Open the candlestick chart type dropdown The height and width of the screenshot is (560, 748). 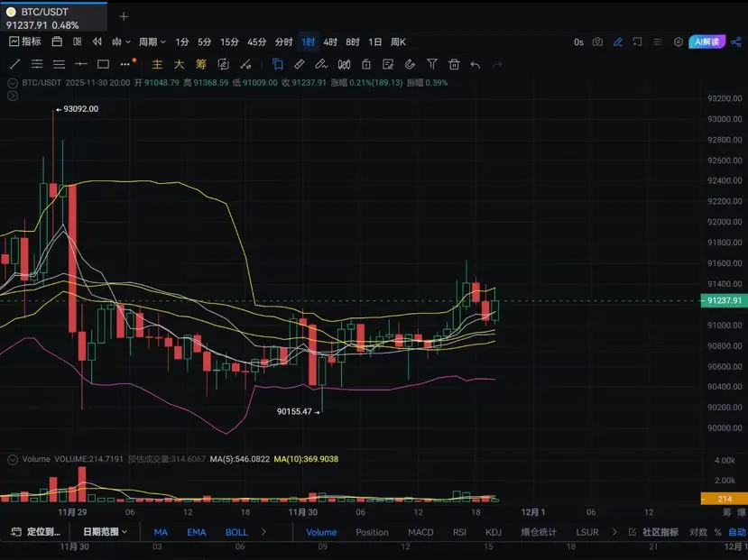[121, 42]
